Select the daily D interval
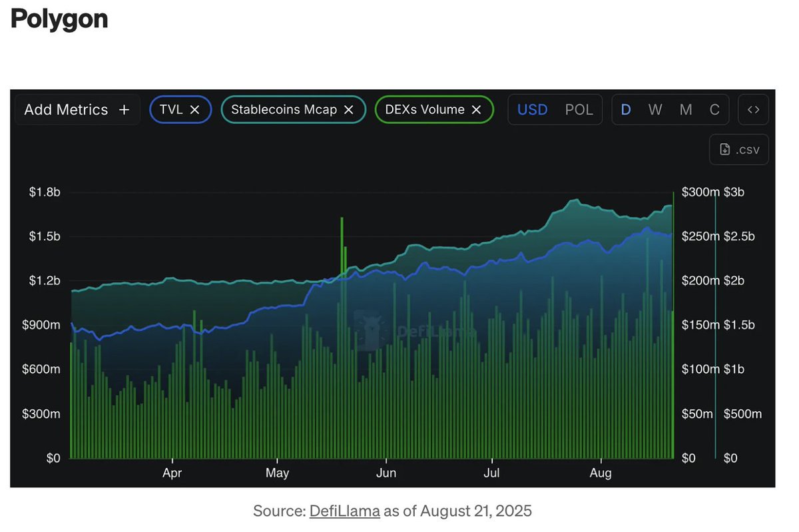799x532 pixels. click(626, 110)
